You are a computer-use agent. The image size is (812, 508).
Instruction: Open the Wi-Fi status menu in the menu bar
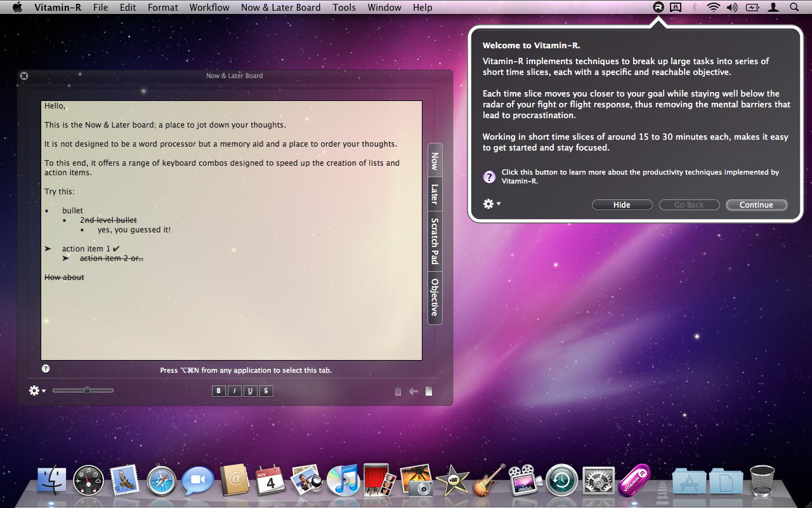(x=713, y=8)
